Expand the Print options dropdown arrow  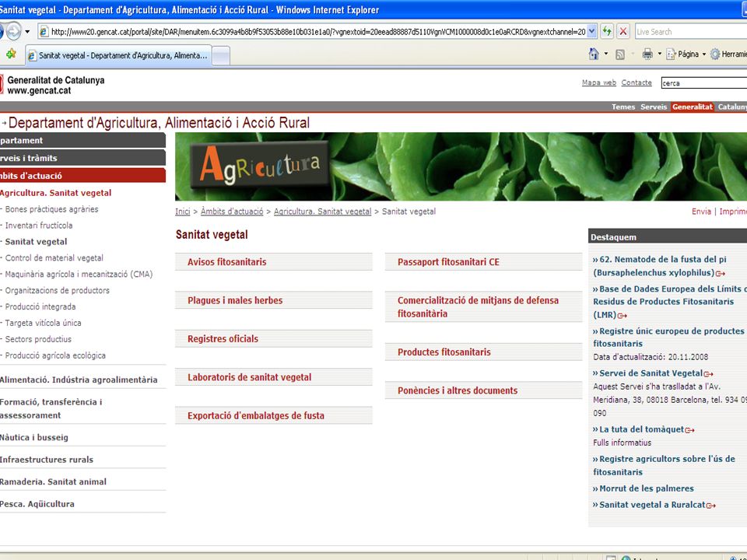pyautogui.click(x=659, y=54)
